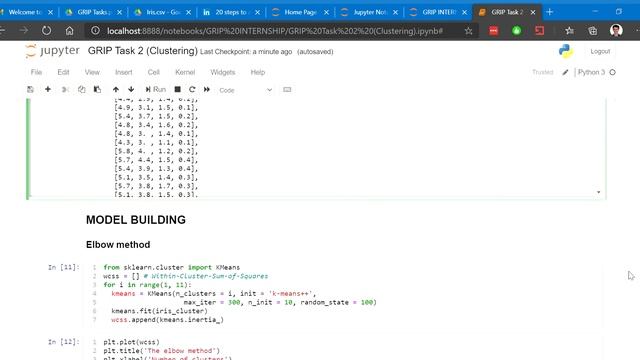Click the site information icon in address bar
The height and width of the screenshot is (360, 640).
pyautogui.click(x=95, y=31)
